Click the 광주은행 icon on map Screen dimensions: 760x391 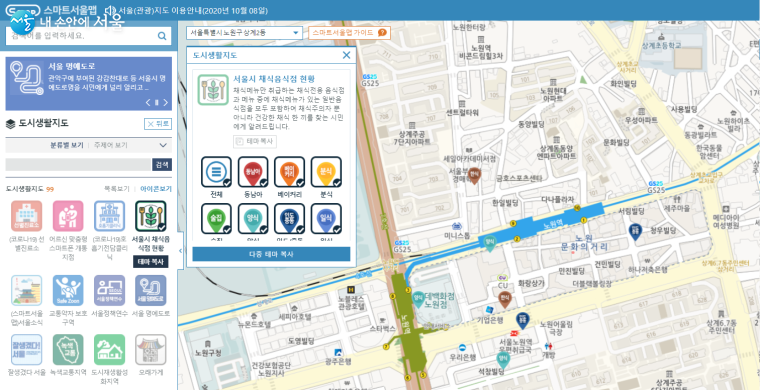coord(338,352)
